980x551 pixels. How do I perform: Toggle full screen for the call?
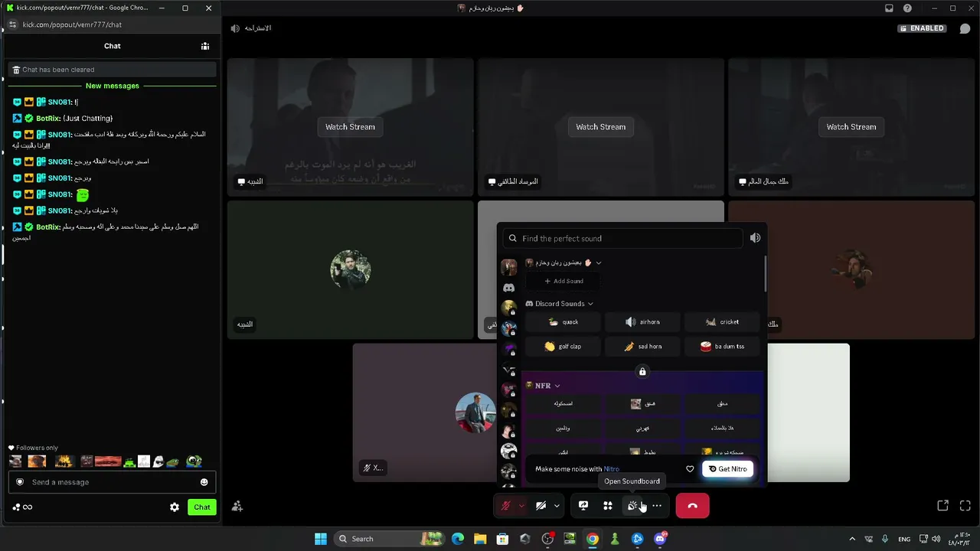coord(965,506)
